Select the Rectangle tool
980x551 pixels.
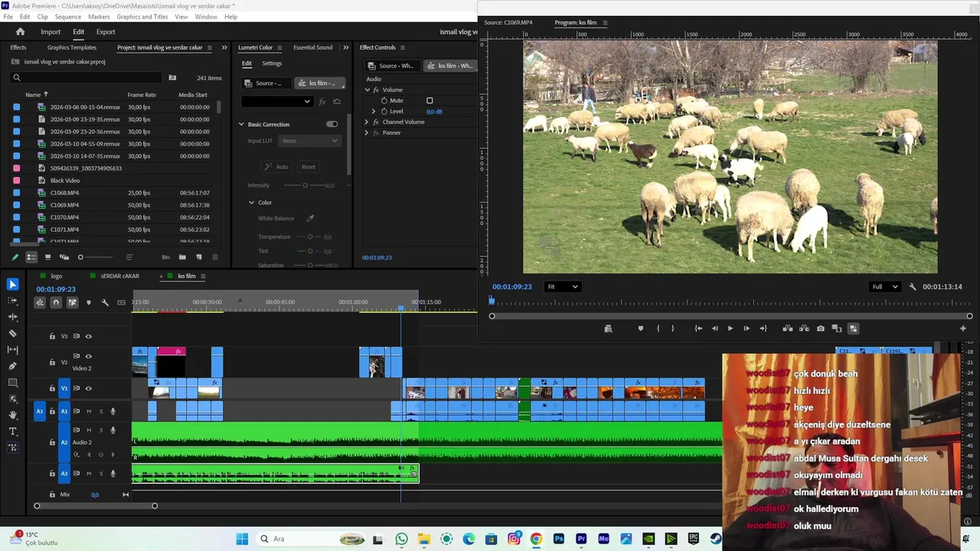click(13, 383)
